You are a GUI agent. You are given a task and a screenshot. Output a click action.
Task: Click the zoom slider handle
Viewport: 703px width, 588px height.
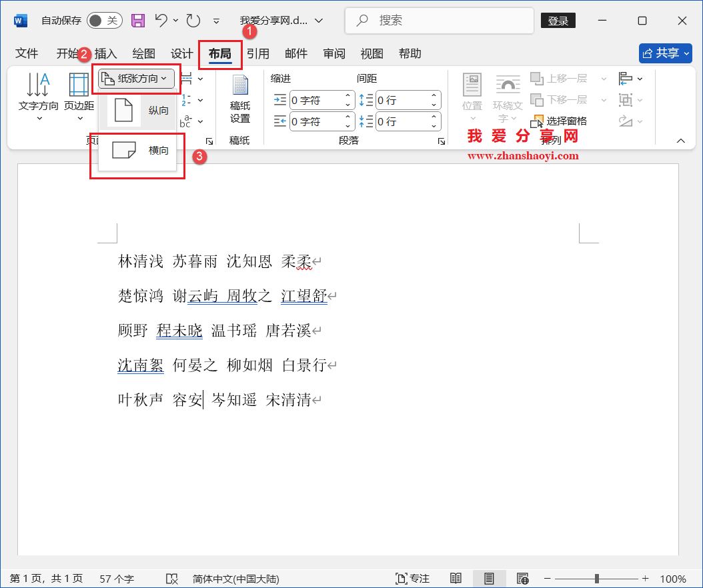(x=597, y=579)
